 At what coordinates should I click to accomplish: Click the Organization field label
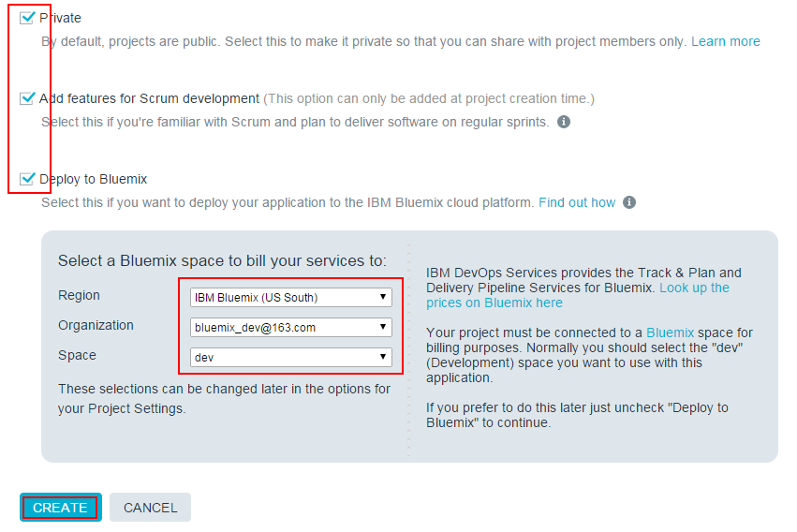(96, 325)
